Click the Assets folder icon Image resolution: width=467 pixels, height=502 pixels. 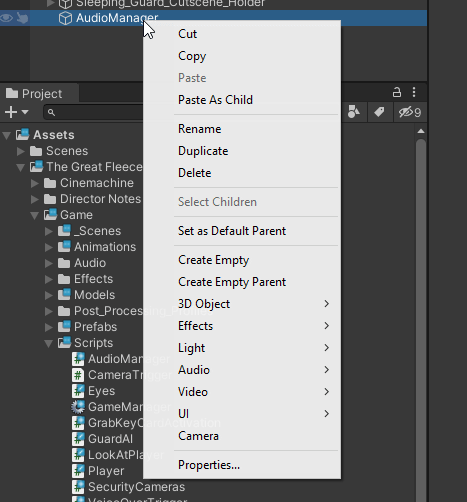[23, 134]
